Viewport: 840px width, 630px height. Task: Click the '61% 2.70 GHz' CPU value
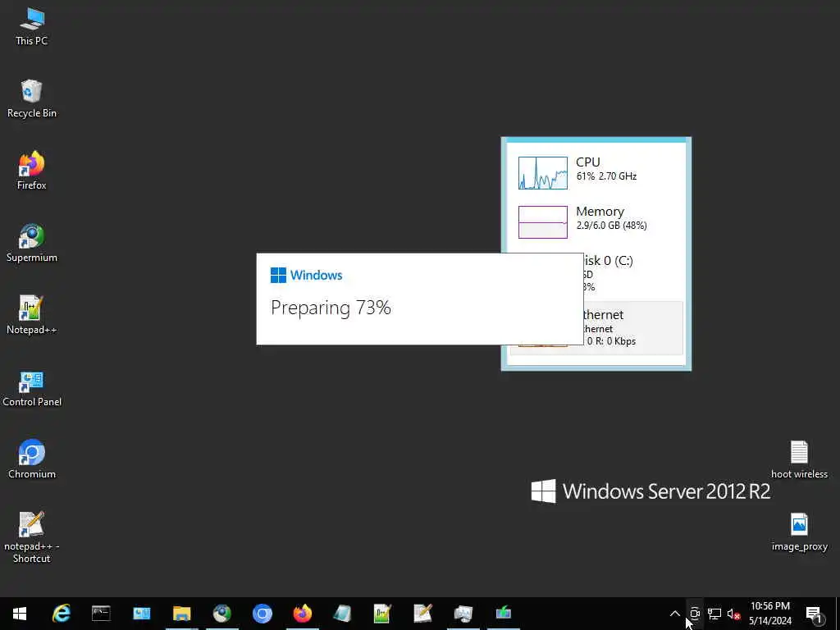[606, 176]
